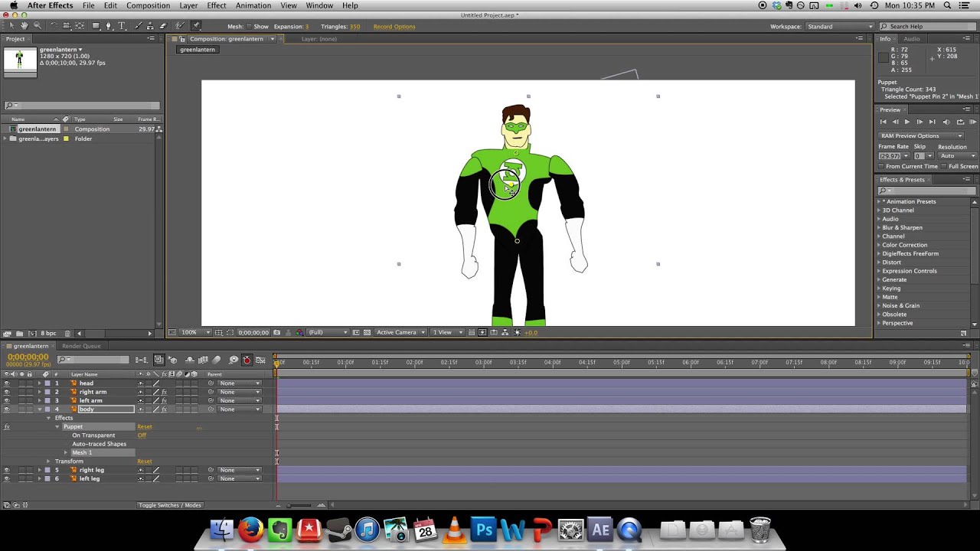Hide the head layer
Viewport: 980px width, 551px height.
(x=7, y=383)
